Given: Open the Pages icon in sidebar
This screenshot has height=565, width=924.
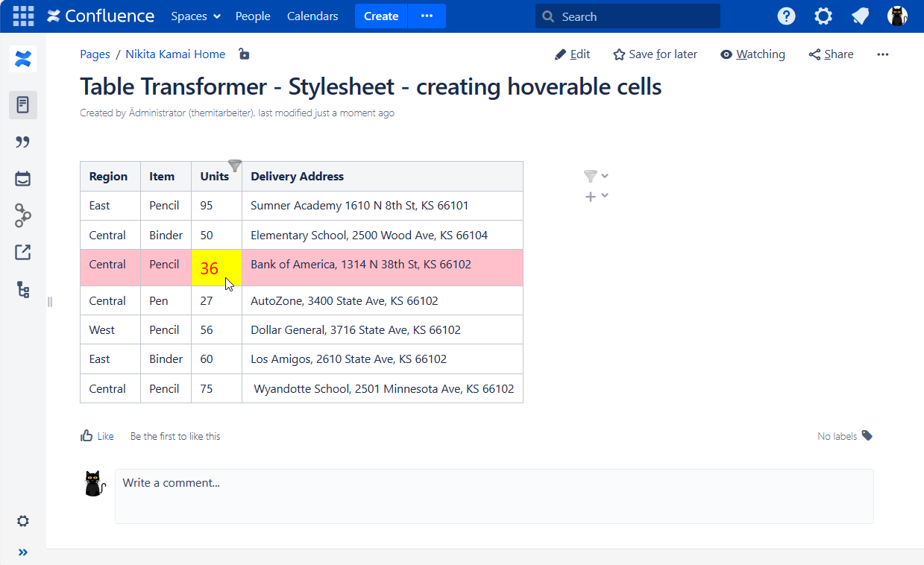Looking at the screenshot, I should (23, 105).
